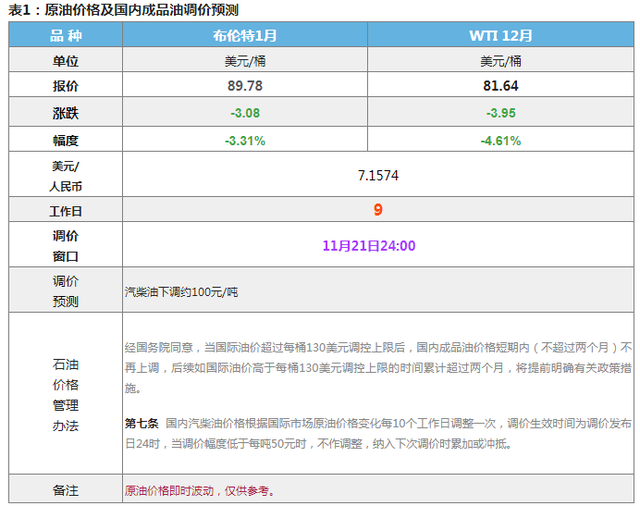This screenshot has height=506, width=640.
Task: Click the row label 涨跌
Action: [x=65, y=113]
